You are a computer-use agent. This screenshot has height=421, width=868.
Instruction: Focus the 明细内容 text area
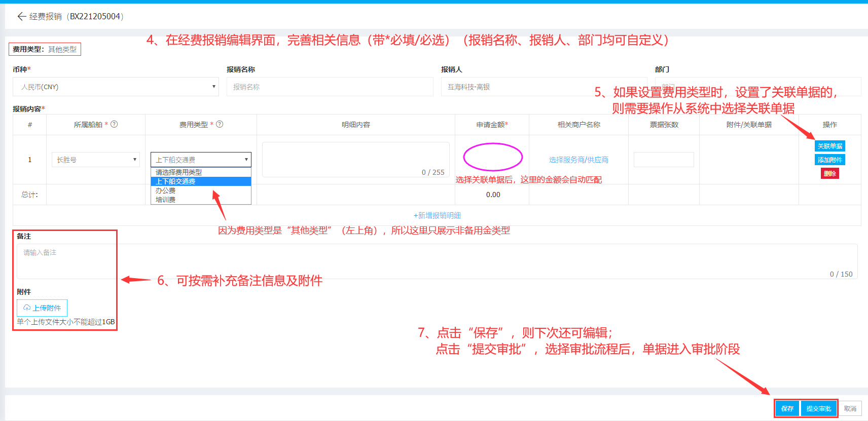[356, 160]
